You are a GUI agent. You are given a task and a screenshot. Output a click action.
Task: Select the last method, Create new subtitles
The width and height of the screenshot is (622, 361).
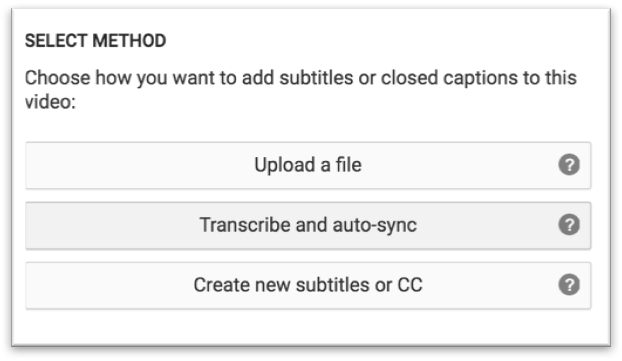(308, 285)
